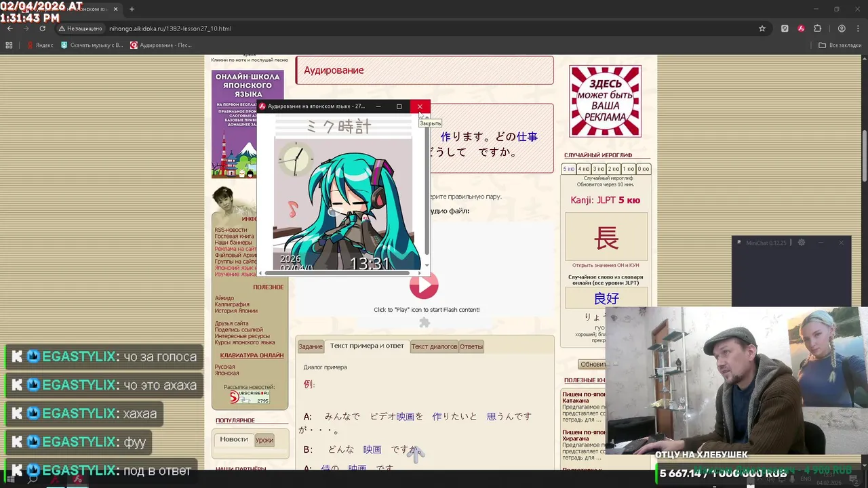Click the site security 'Не защищено' indicator
868x488 pixels.
(x=80, y=28)
